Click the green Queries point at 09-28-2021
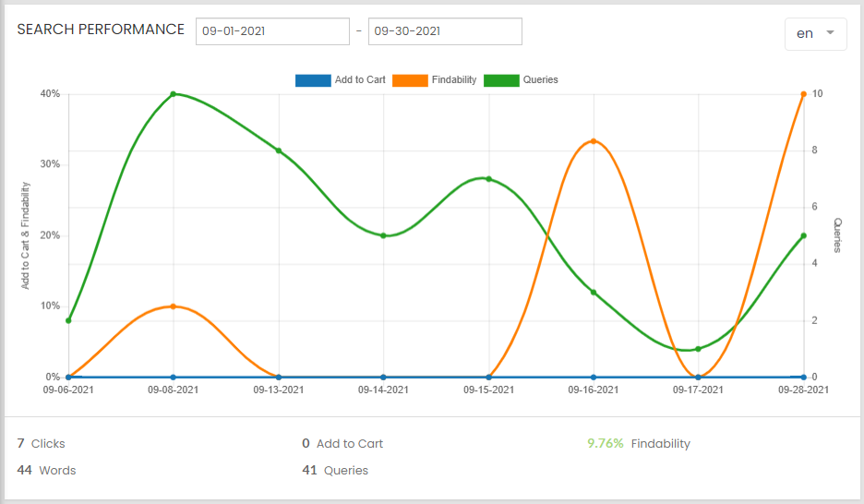 [x=803, y=235]
